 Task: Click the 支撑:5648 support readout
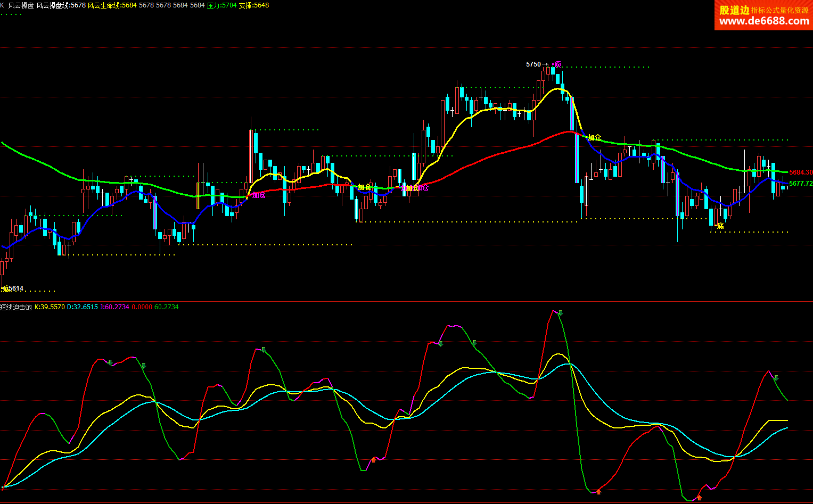click(x=254, y=5)
